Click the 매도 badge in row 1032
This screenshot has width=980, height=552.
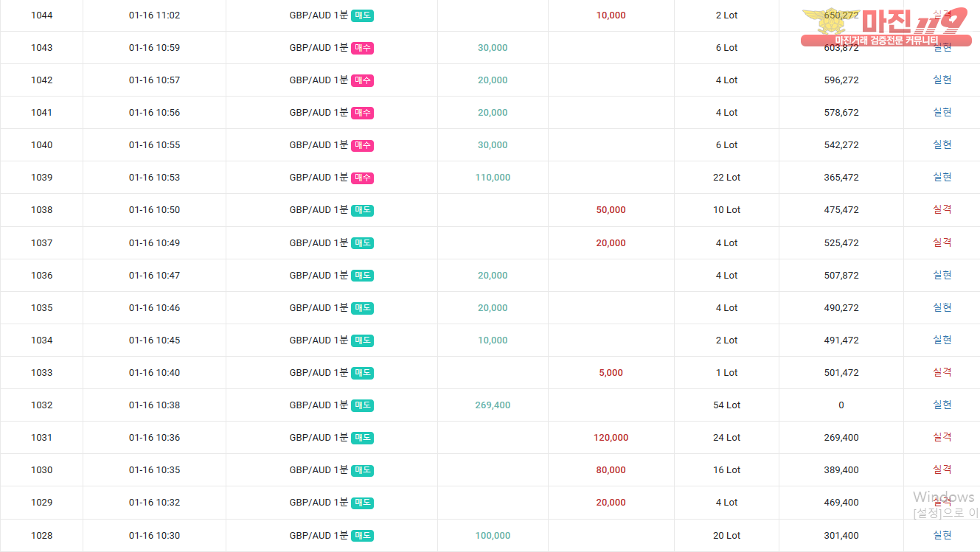tap(362, 405)
